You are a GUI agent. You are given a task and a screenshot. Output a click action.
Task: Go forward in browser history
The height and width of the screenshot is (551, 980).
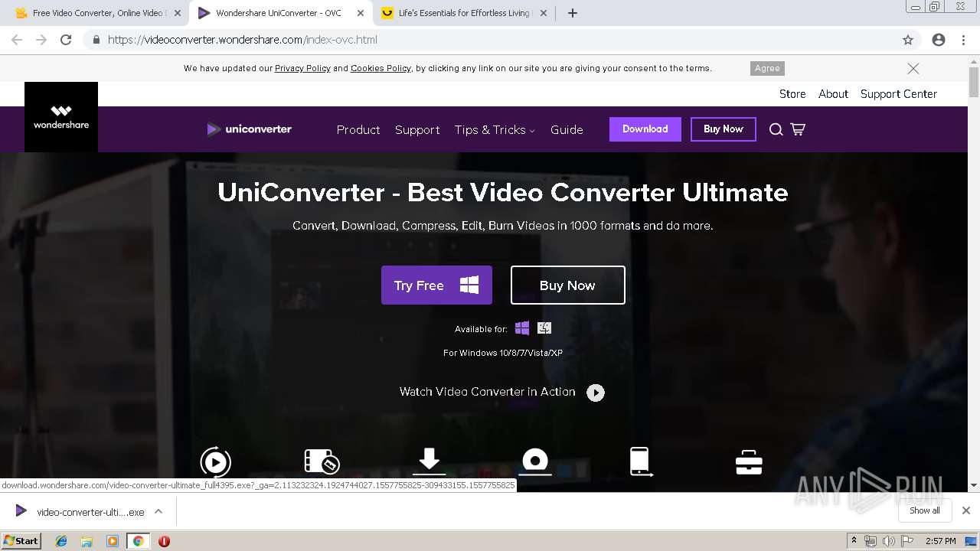point(41,40)
